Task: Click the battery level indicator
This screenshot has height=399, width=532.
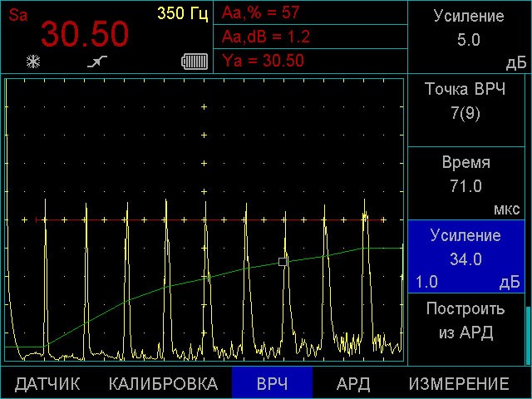Action: click(195, 62)
